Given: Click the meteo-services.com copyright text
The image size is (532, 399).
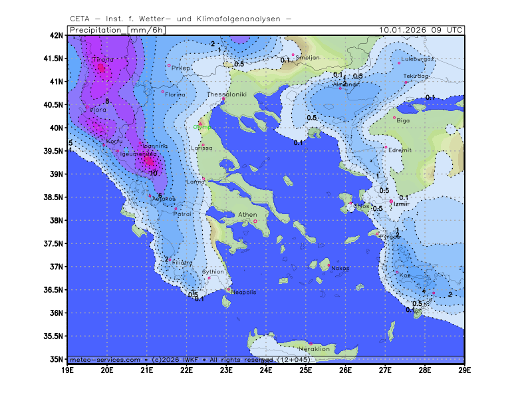Looking at the screenshot, I should [104, 359].
